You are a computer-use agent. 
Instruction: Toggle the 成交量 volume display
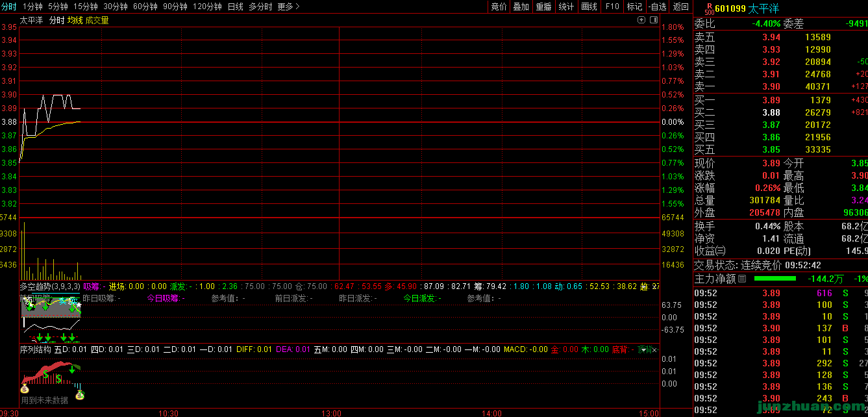click(x=97, y=20)
